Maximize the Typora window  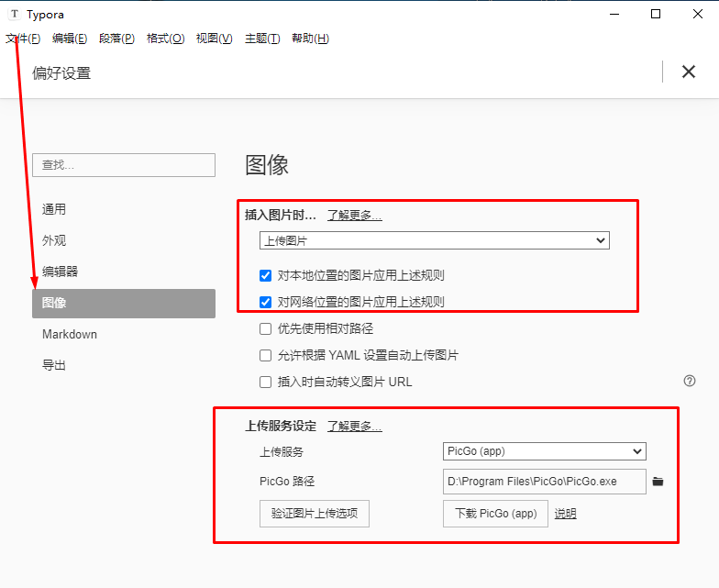pos(656,15)
